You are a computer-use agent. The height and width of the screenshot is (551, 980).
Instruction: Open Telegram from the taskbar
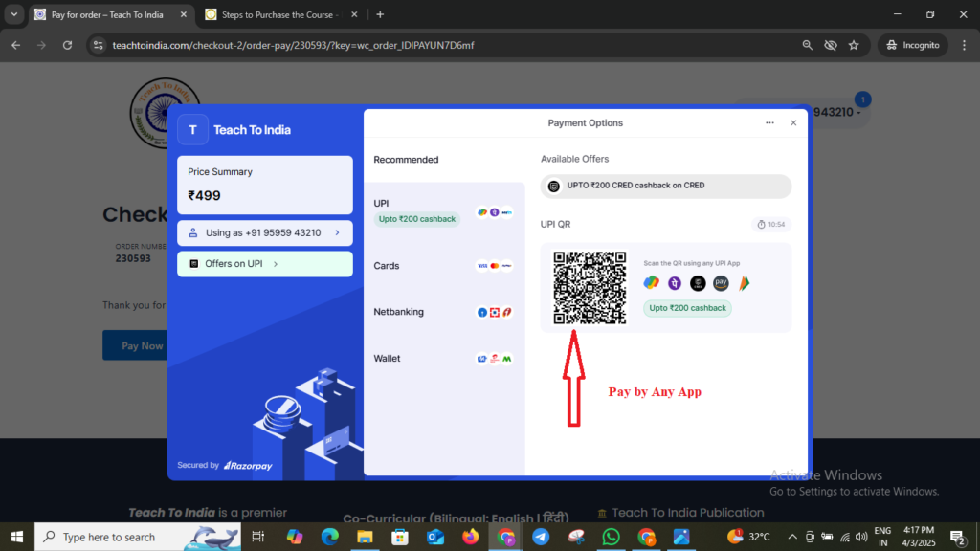(541, 537)
